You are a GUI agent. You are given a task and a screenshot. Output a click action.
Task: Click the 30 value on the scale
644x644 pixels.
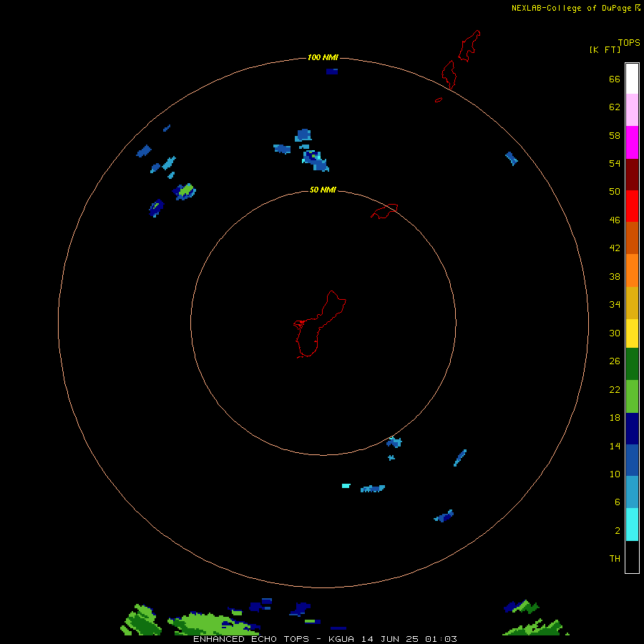click(615, 333)
